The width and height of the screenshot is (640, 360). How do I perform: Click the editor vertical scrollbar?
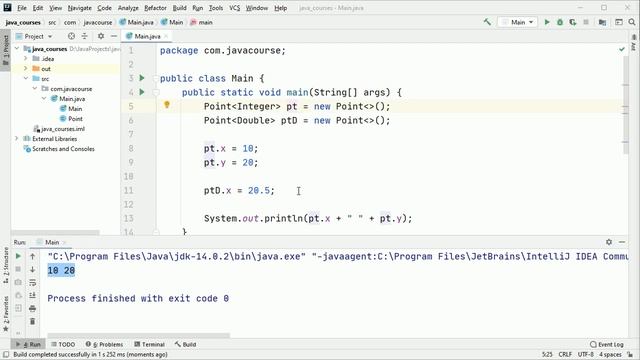(x=626, y=106)
